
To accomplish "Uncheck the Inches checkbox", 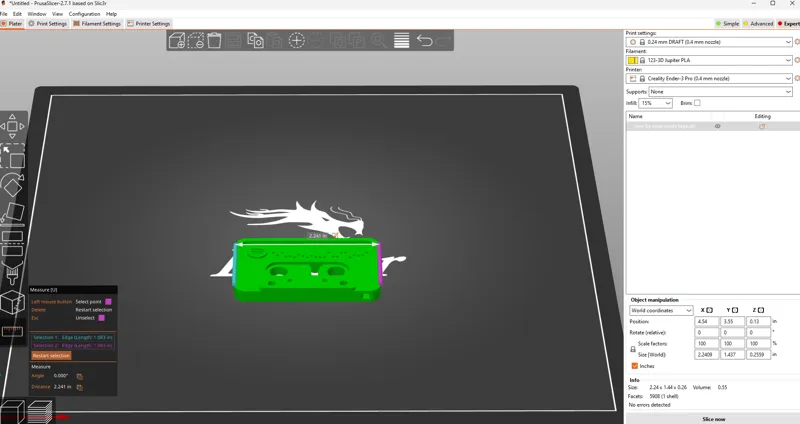I will tap(635, 366).
